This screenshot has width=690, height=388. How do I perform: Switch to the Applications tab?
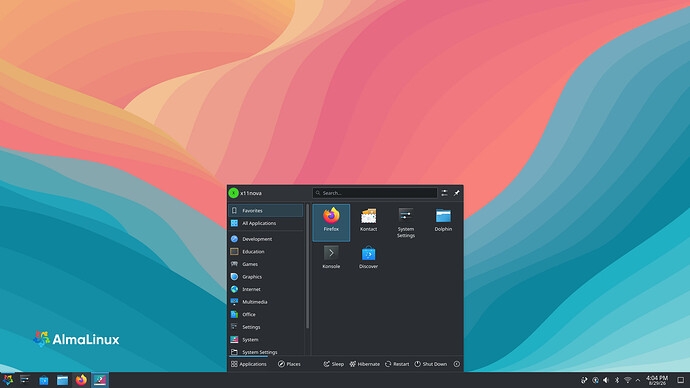(x=249, y=364)
